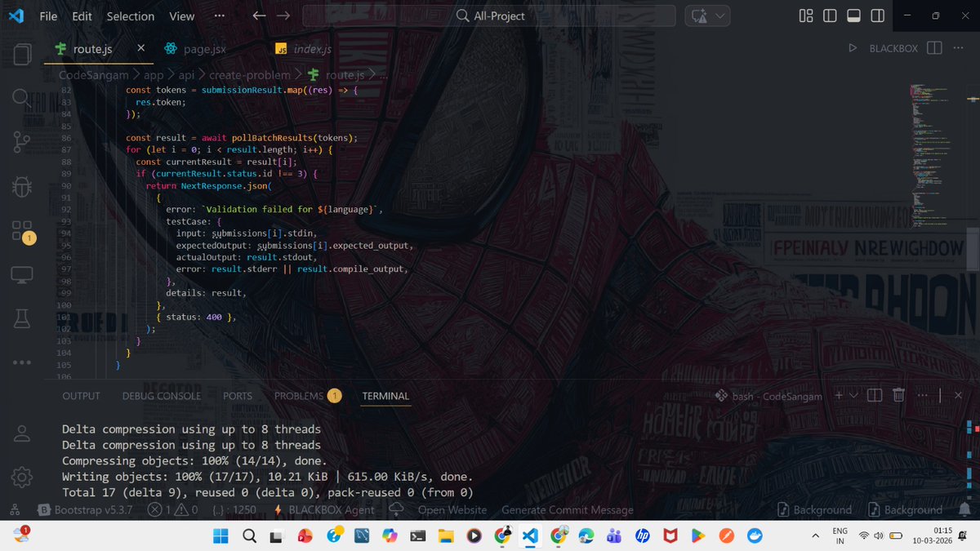Click the BLACKBOX button in editor toolbar
980x551 pixels.
893,48
